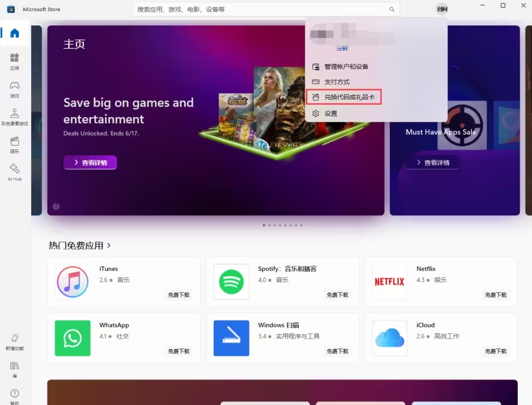This screenshot has height=405, width=532.
Task: Click the Windows 扫描 title text
Action: (278, 325)
